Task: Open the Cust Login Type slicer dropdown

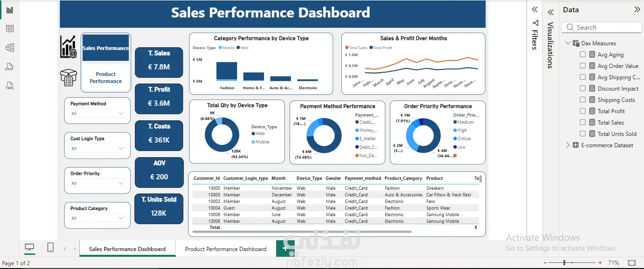Action: click(x=98, y=148)
